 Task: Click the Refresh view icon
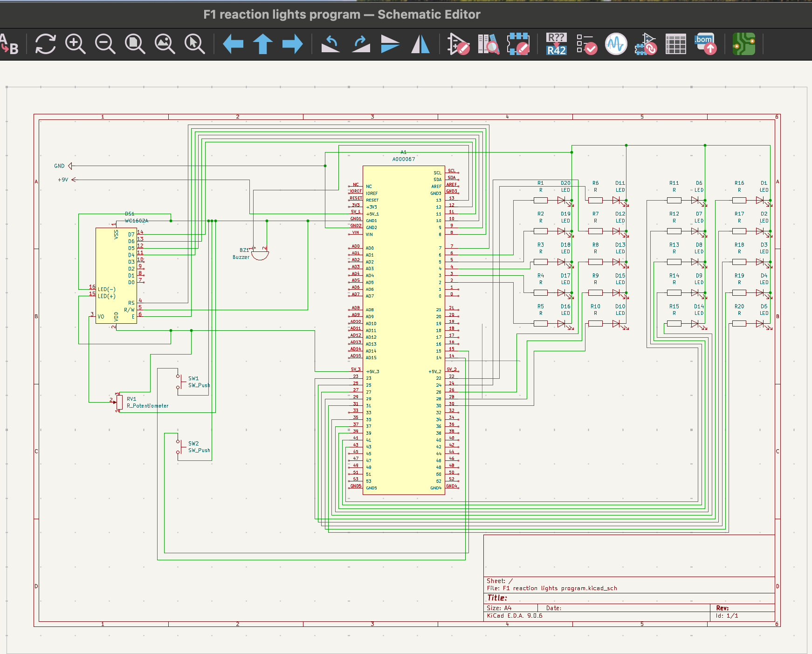[x=45, y=44]
